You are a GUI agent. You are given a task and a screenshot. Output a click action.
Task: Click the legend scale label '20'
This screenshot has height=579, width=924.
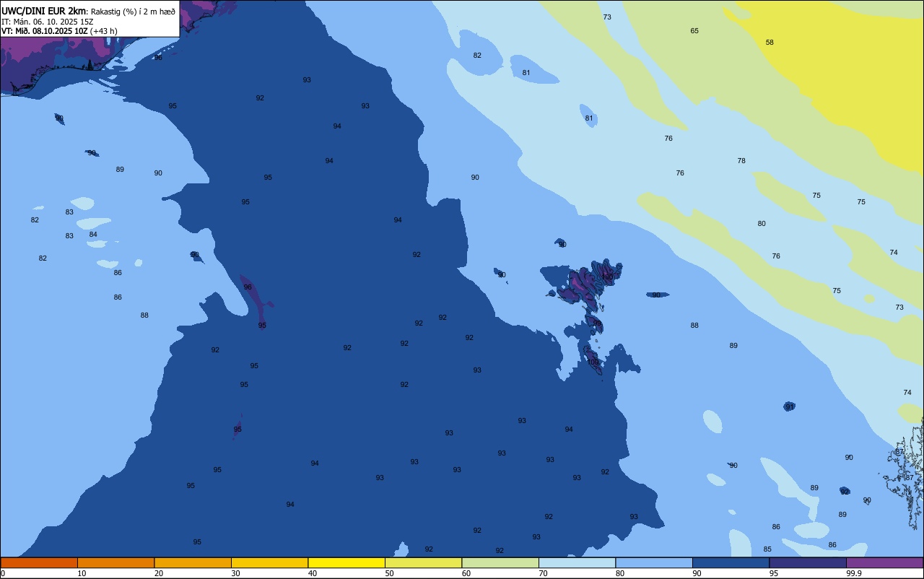coord(159,573)
